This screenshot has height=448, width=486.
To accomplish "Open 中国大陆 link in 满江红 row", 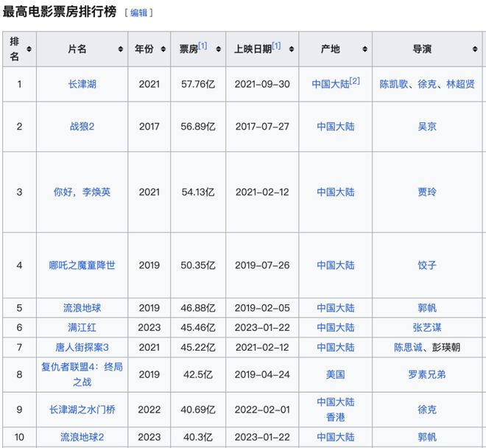I will click(336, 328).
